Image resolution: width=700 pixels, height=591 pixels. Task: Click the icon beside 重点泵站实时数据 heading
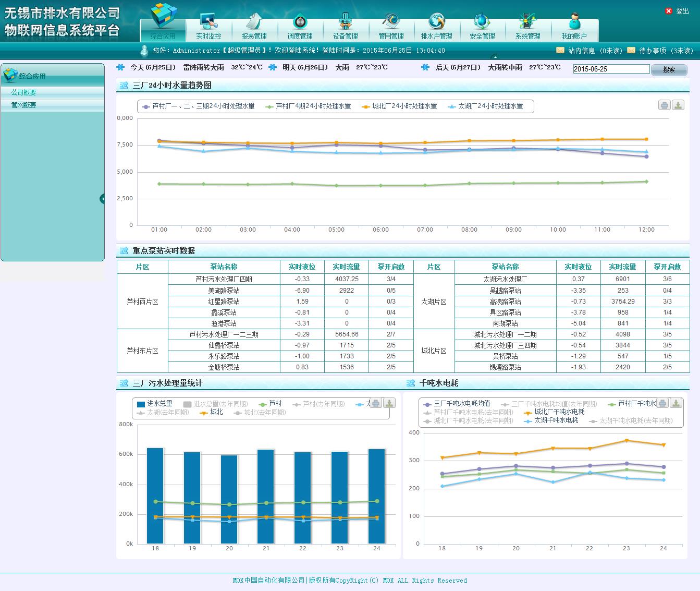tap(124, 251)
